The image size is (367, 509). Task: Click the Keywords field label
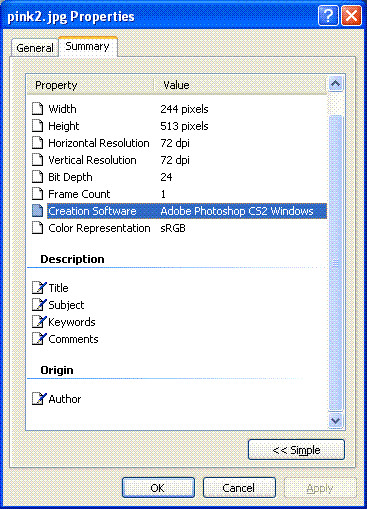click(72, 322)
